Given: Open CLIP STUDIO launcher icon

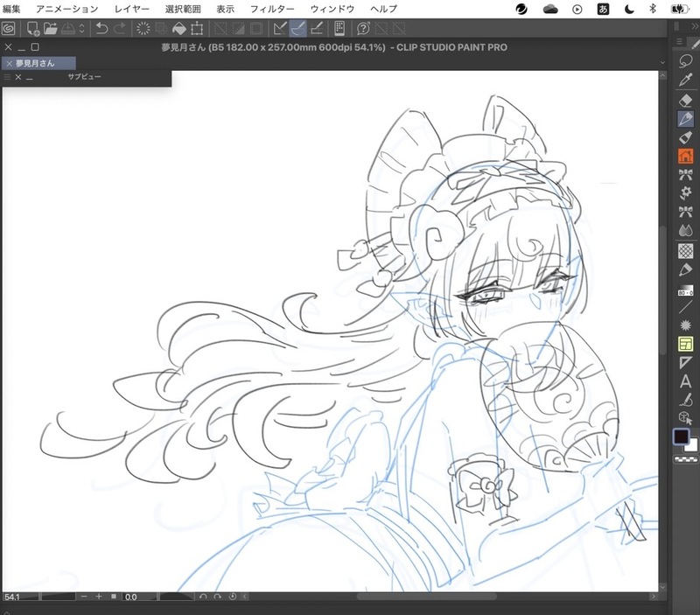Looking at the screenshot, I should coord(9,29).
